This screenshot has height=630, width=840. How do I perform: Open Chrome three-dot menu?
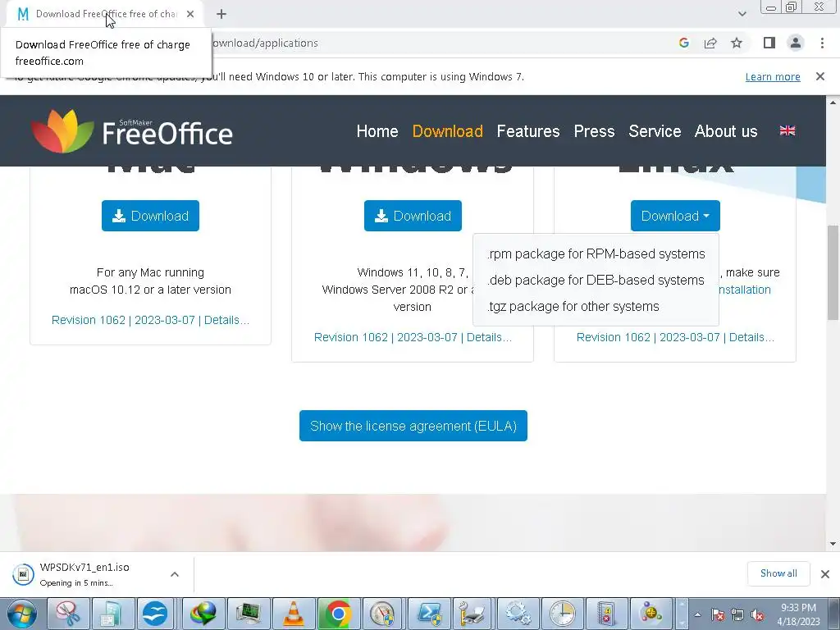822,43
